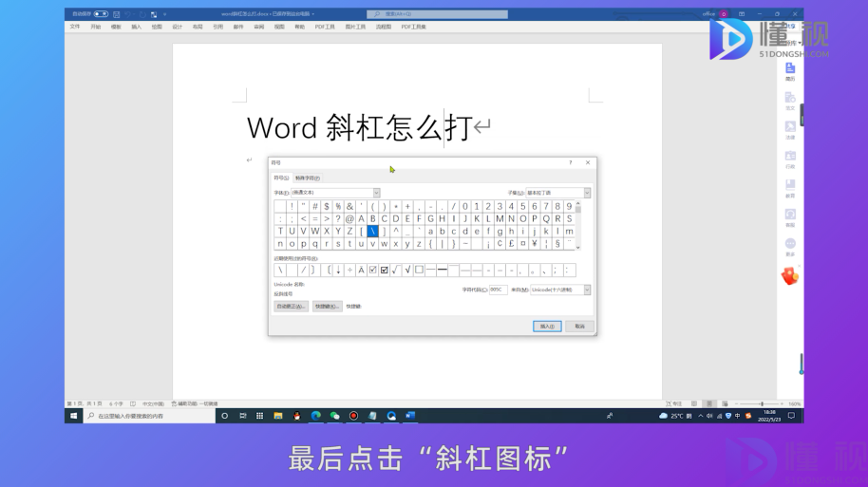Screen dimensions: 868x487
Task: Select the forward slash symbol in the symbol grid
Action: (453, 206)
